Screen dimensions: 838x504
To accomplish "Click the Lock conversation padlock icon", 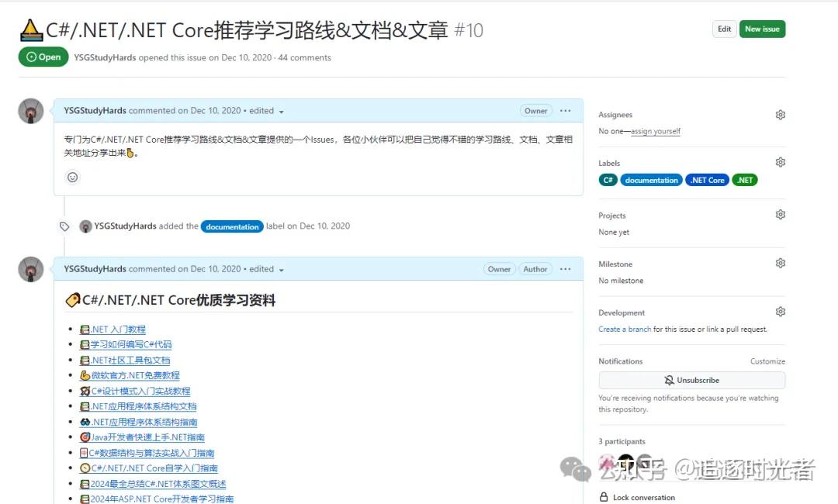I will click(x=604, y=497).
